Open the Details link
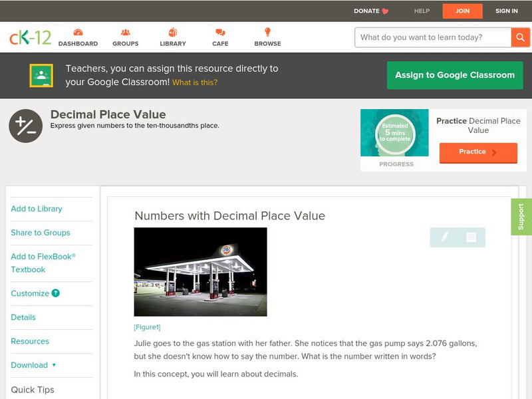Screen dimensions: 532x399 pos(23,317)
